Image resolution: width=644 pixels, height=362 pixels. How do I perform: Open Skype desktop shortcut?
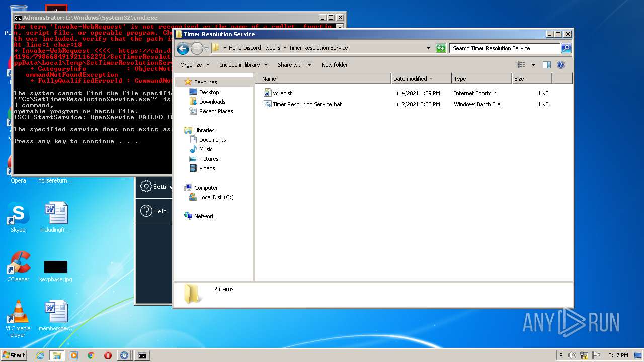(x=18, y=217)
